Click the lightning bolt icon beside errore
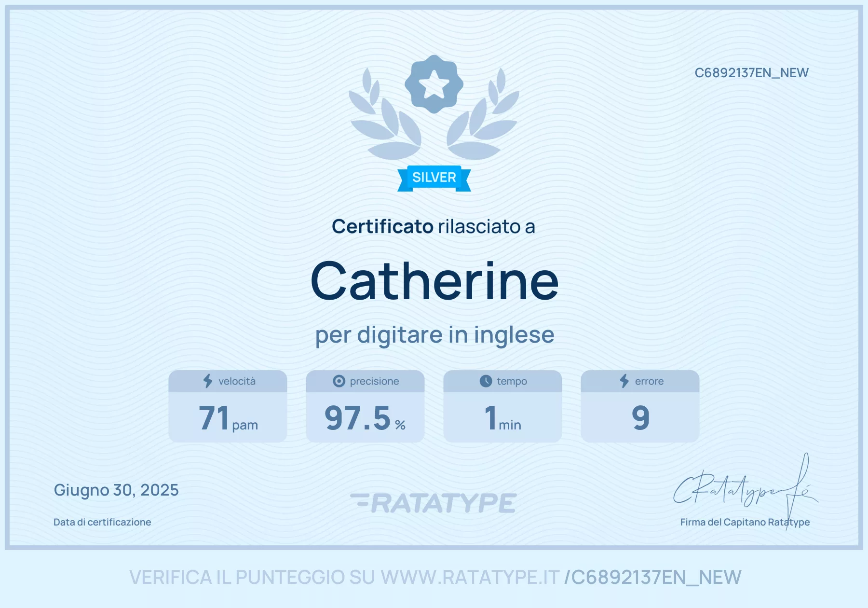This screenshot has height=608, width=868. 624,381
